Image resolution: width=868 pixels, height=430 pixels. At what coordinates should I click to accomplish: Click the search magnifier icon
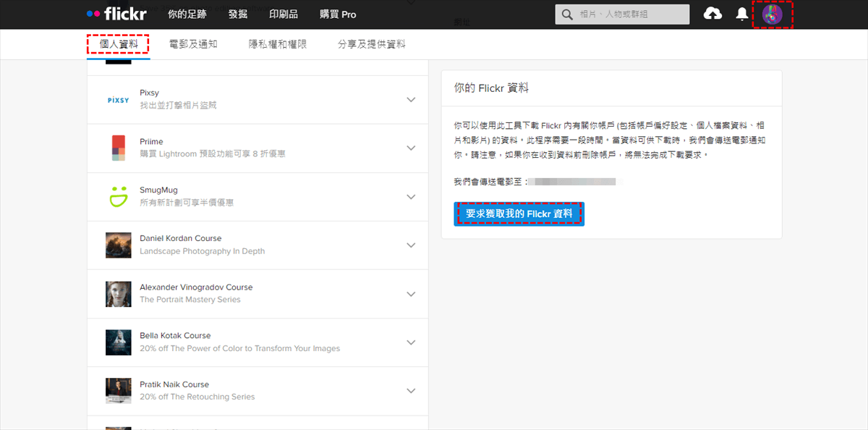click(568, 14)
